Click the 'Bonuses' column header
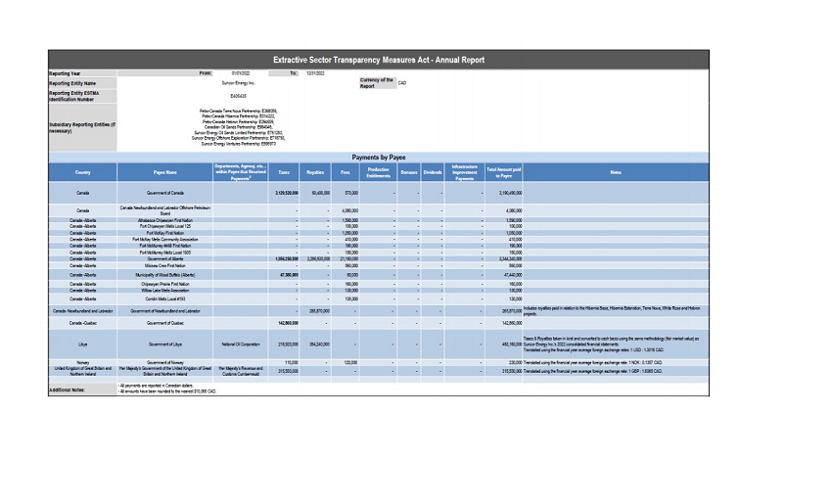831x504 pixels. [409, 172]
